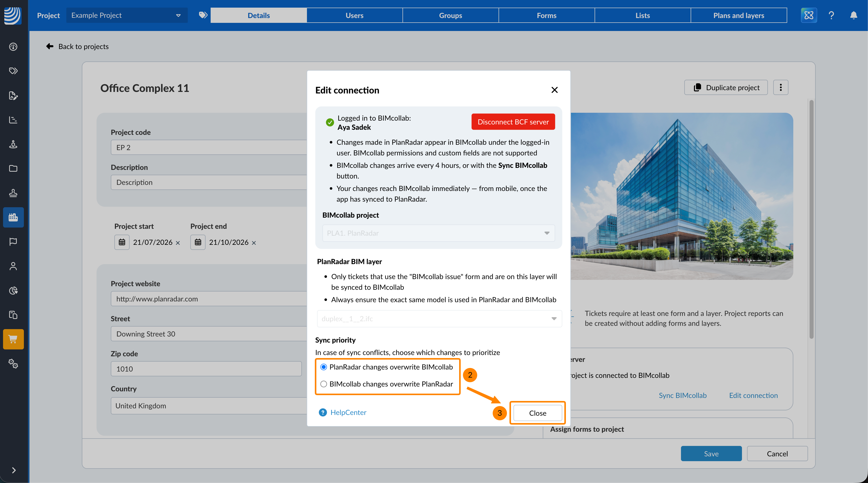Open the Project end calendar picker

click(x=198, y=242)
